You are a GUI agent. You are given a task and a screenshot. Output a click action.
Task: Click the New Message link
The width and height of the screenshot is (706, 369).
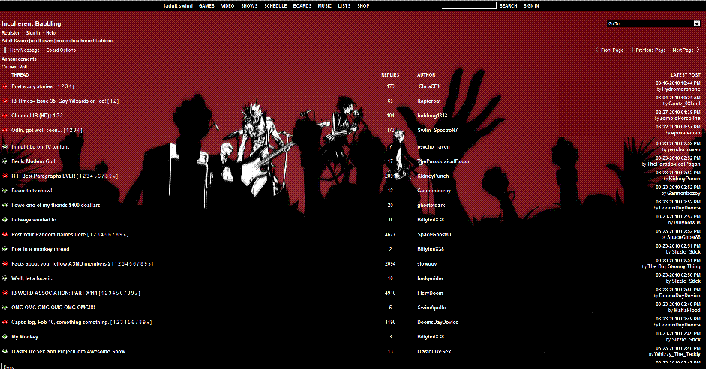point(24,50)
